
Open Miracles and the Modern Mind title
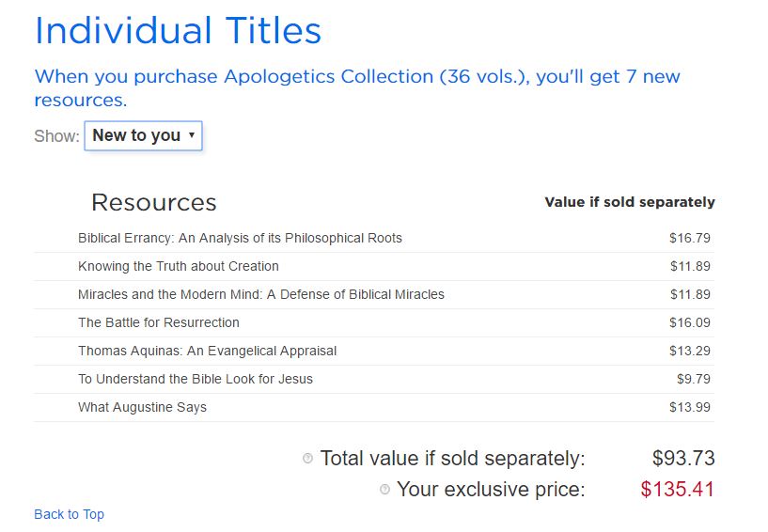261,294
